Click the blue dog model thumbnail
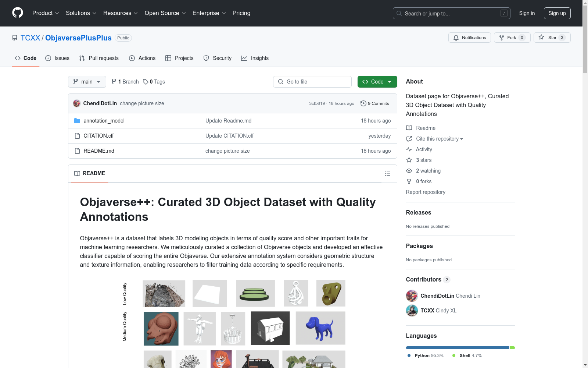 (320, 328)
